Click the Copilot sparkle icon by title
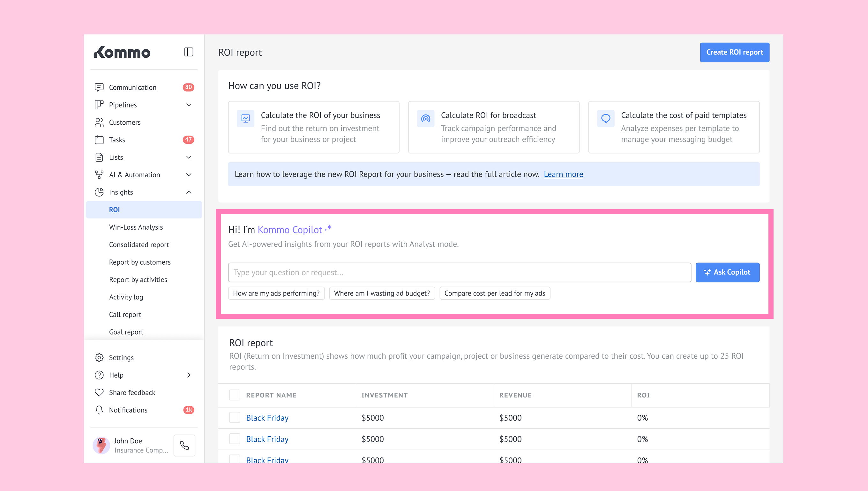This screenshot has height=491, width=868. tap(328, 228)
